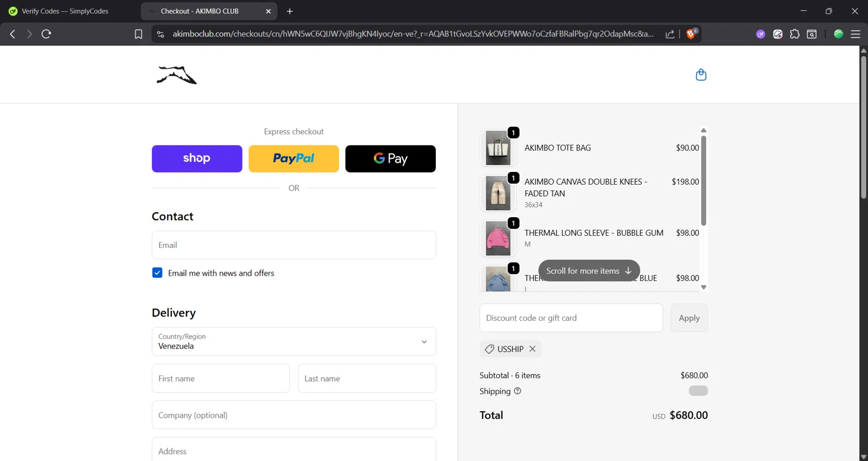Open the purple extension icon
The image size is (868, 461).
[760, 34]
